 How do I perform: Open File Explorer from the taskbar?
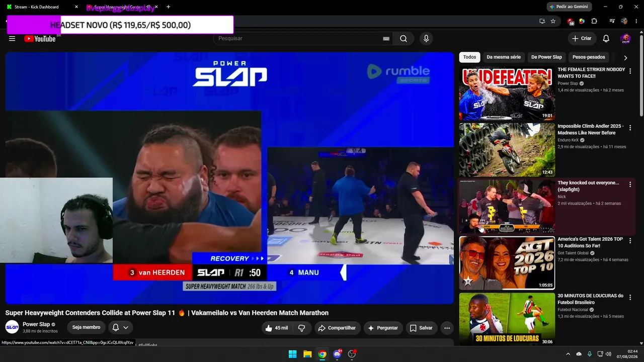coord(307,354)
